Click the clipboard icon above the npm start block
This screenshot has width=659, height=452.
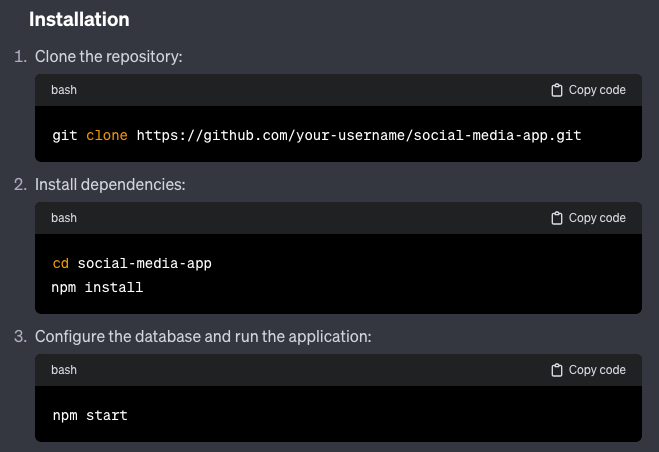[x=557, y=370]
